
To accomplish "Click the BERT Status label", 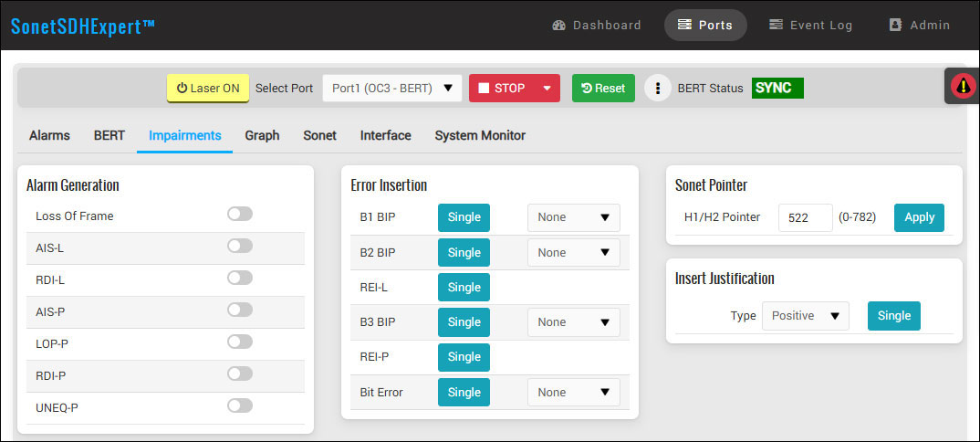I will coord(711,89).
